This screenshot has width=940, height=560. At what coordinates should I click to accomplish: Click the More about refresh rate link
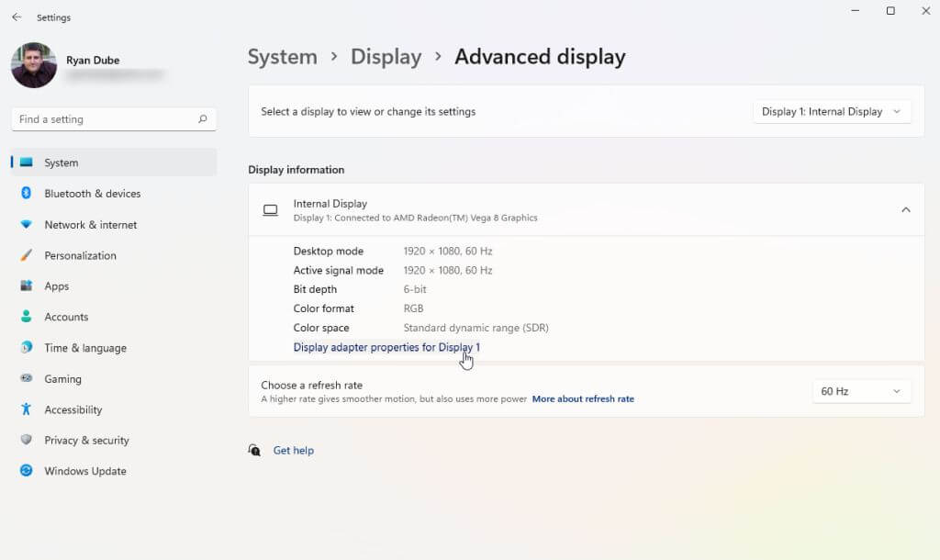coord(583,399)
